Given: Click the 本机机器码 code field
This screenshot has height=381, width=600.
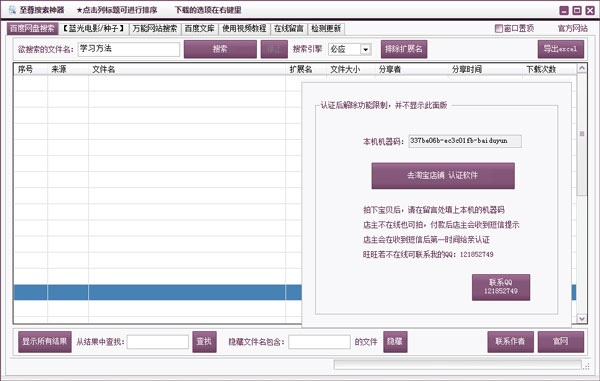Looking at the screenshot, I should [465, 141].
